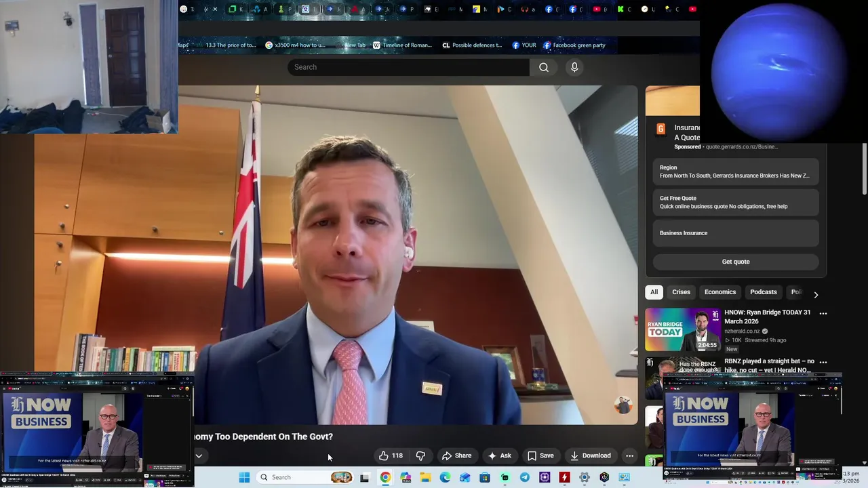This screenshot has height=488, width=868.
Task: Show more filter chips with right arrow
Action: (x=816, y=295)
